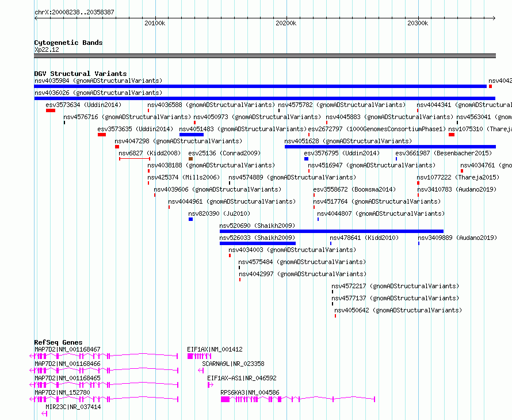Open nsv4577137 variant label

395,298
